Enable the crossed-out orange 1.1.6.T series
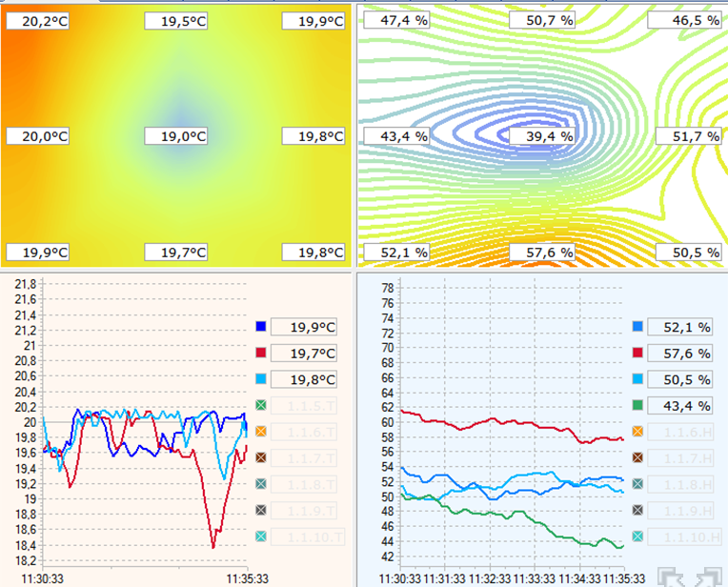This screenshot has height=587, width=728. (261, 432)
